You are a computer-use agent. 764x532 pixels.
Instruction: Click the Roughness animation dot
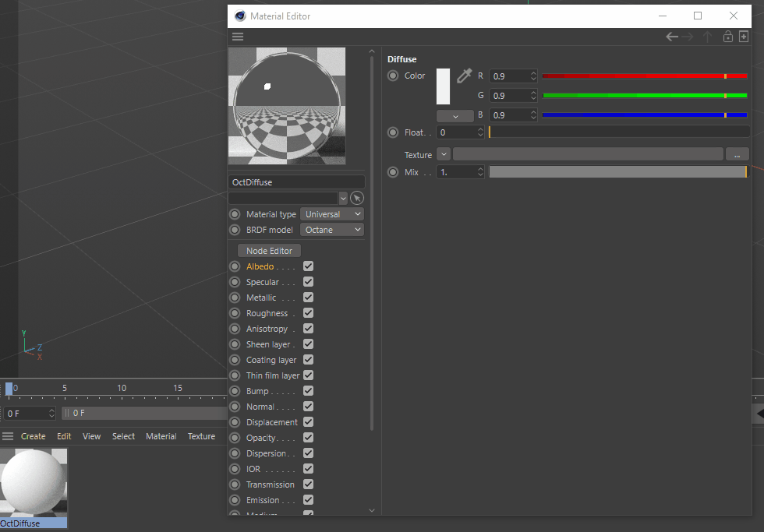click(x=235, y=313)
